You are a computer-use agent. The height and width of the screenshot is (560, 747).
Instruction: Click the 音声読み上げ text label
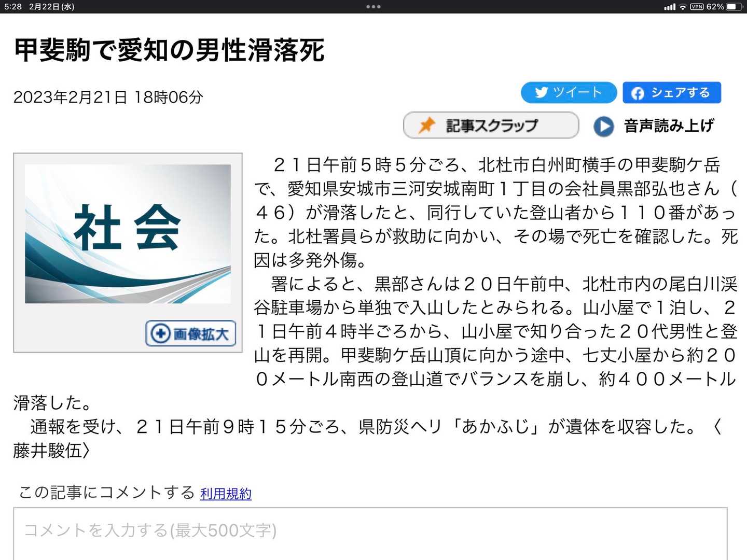point(669,125)
